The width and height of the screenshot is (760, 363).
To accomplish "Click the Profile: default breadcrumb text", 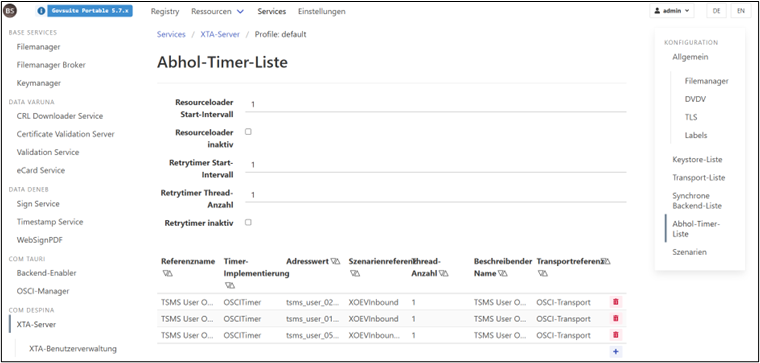I will (x=281, y=34).
